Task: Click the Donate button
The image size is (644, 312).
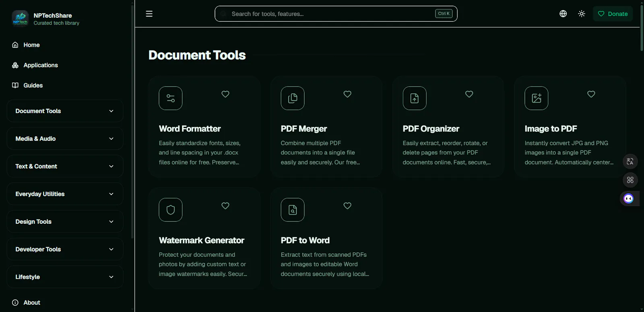Action: (x=613, y=14)
